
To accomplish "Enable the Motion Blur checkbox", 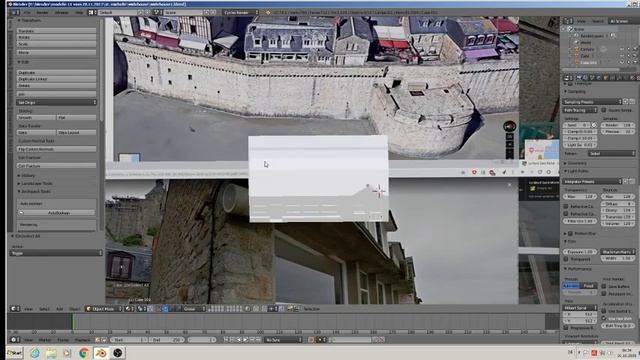I will tap(570, 233).
